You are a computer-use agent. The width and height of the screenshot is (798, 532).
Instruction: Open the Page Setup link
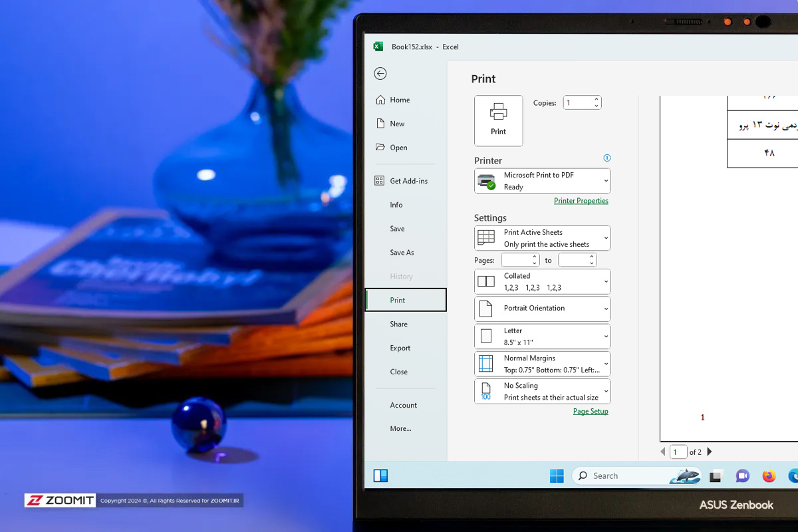[x=591, y=412]
